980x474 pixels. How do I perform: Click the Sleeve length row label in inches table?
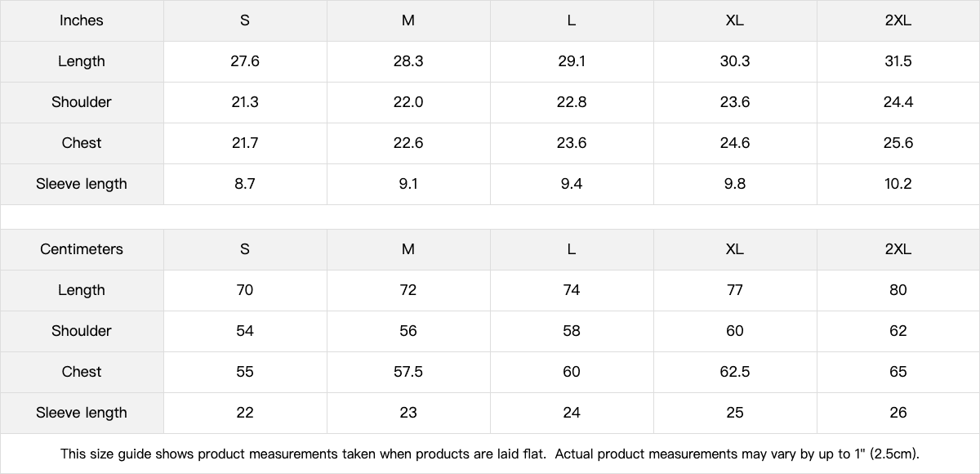[x=82, y=184]
